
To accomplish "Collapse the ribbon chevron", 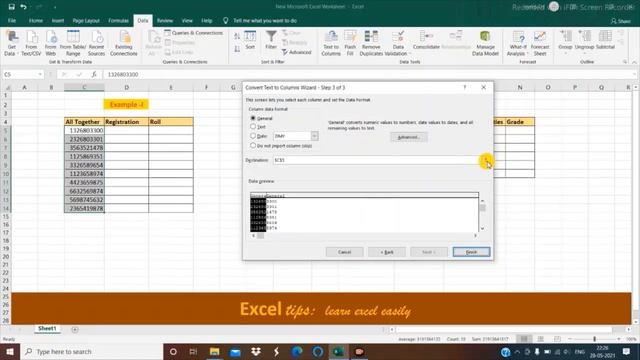I will click(x=634, y=62).
